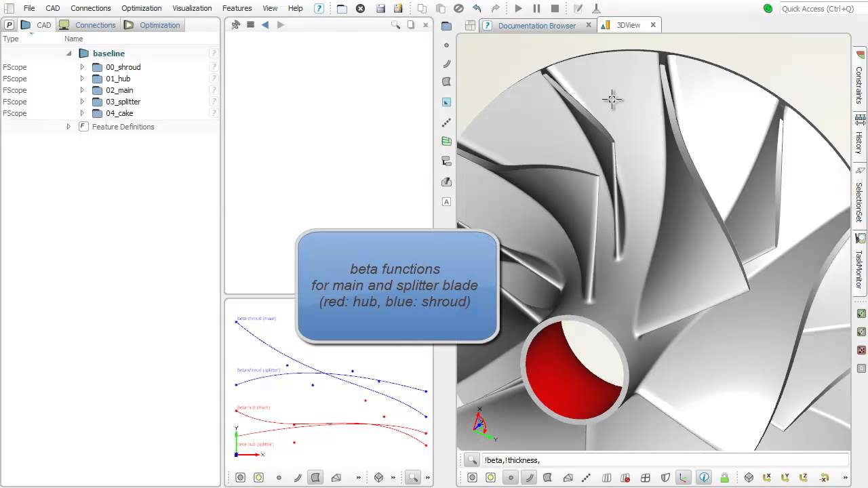
Task: Click the back arrow in object editor toolbar
Action: tap(265, 24)
